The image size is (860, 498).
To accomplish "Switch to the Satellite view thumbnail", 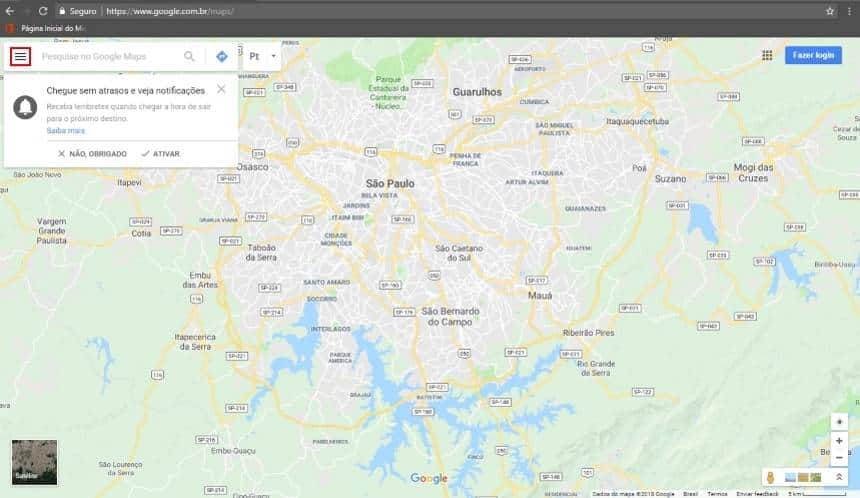I will tap(35, 462).
